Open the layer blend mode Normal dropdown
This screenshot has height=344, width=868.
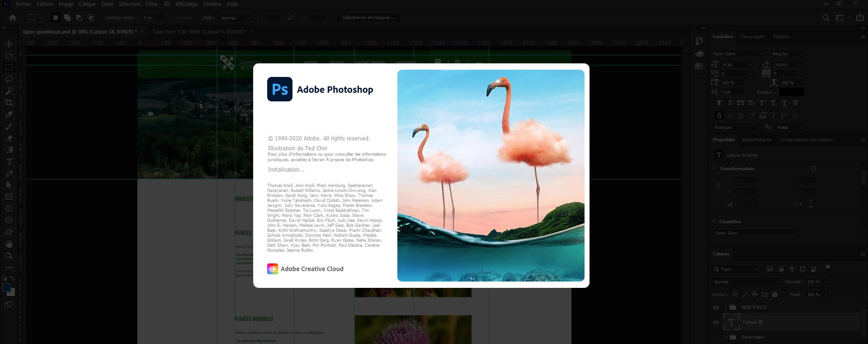tap(746, 282)
